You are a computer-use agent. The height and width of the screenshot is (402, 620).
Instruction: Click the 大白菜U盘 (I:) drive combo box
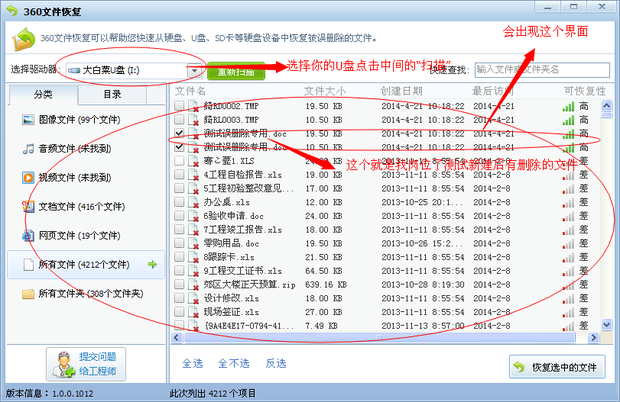pos(133,70)
